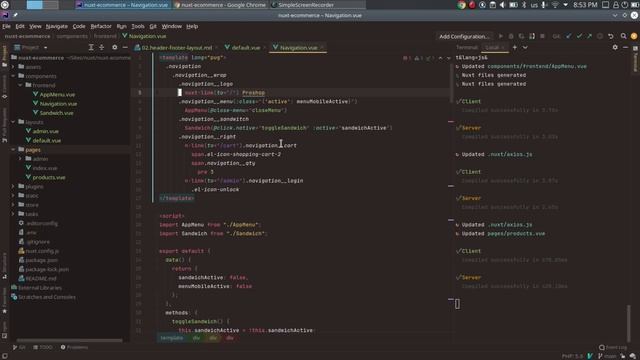The image size is (640, 360).
Task: Switch to 02.header-footer-layout.md tab
Action: (x=176, y=48)
